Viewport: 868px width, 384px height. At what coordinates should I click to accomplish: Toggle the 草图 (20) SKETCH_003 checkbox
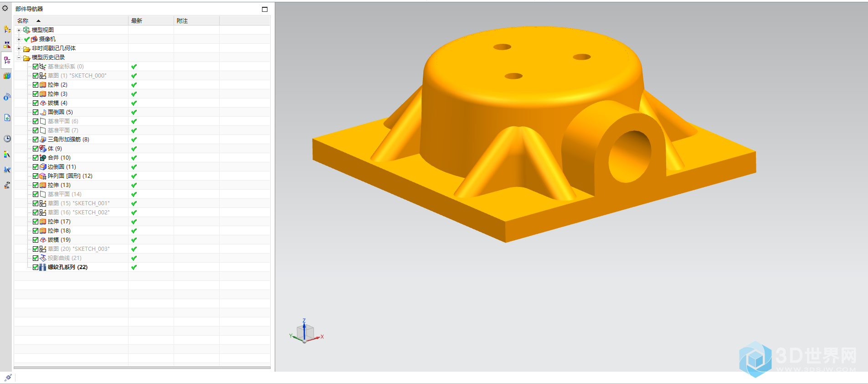pos(36,249)
